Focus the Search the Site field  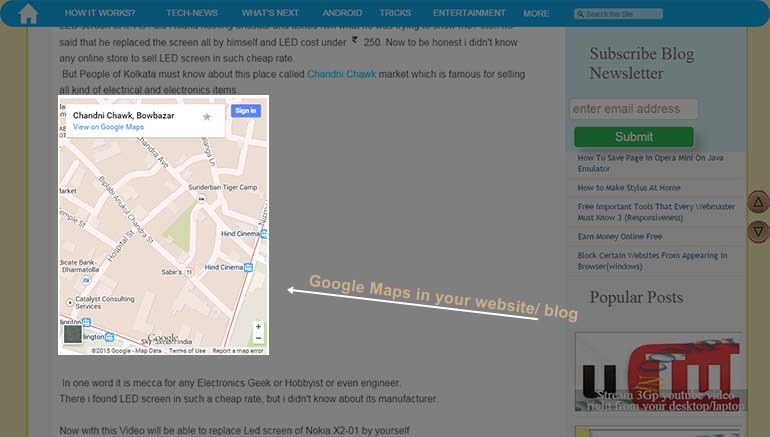[618, 14]
